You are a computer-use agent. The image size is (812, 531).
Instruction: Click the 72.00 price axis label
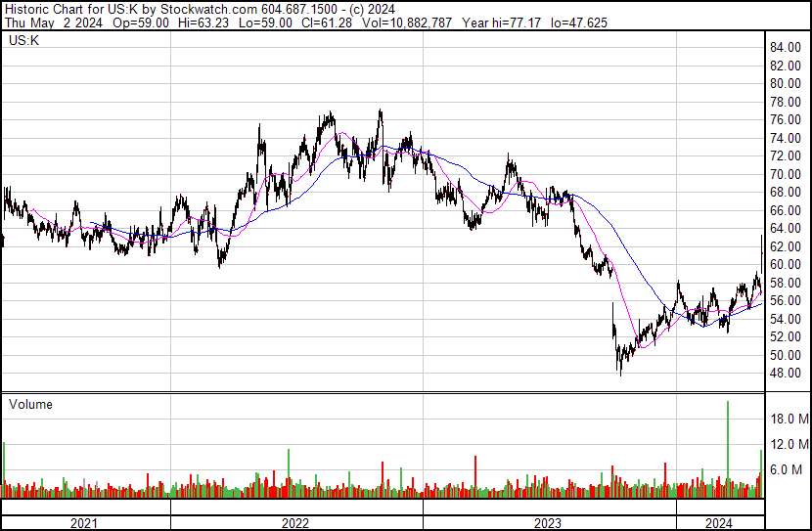[786, 155]
